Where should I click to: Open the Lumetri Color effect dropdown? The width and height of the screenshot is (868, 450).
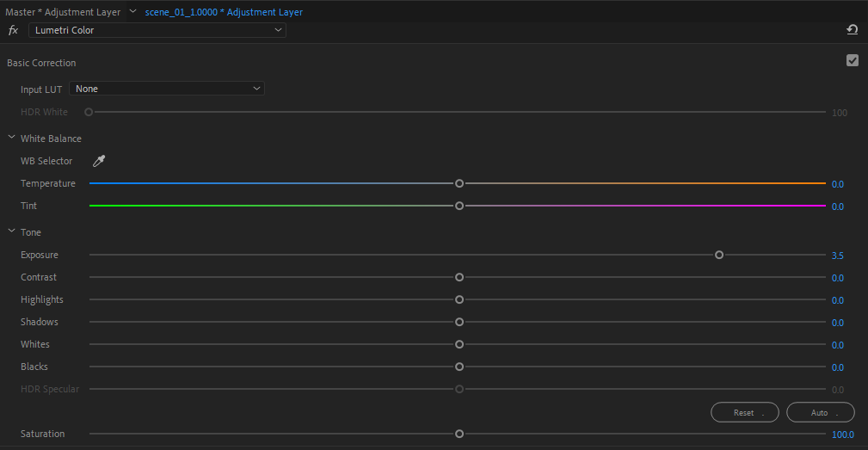157,30
